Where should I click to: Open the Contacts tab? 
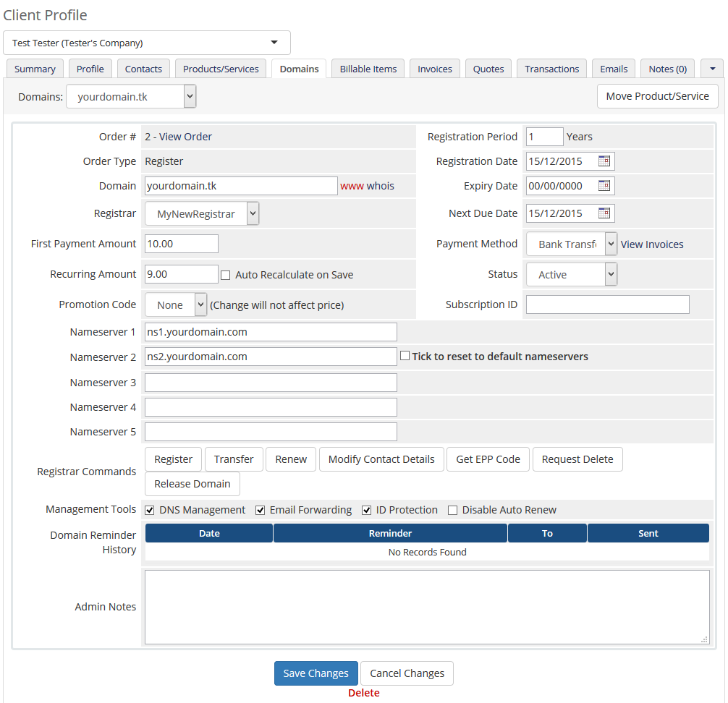pyautogui.click(x=143, y=69)
